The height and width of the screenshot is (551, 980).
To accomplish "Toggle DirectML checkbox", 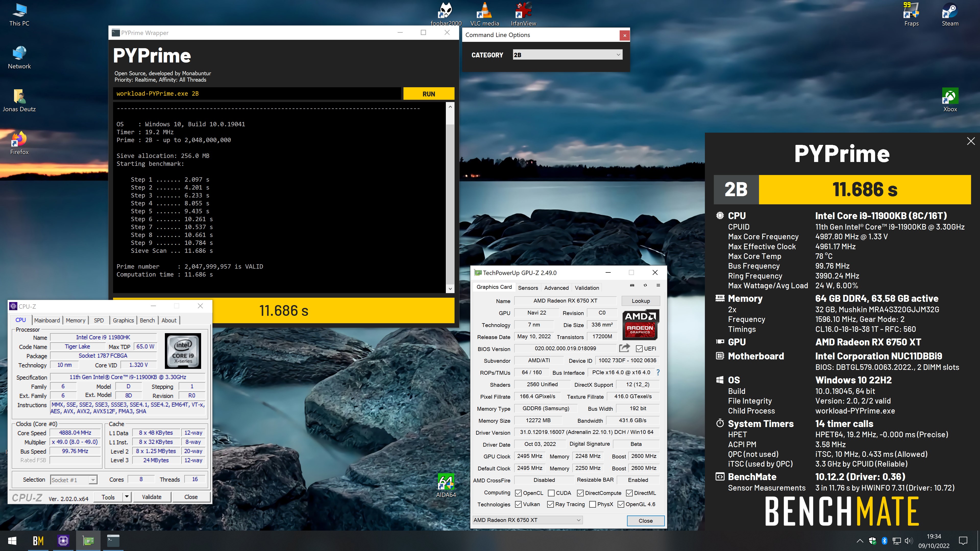I will pyautogui.click(x=629, y=493).
